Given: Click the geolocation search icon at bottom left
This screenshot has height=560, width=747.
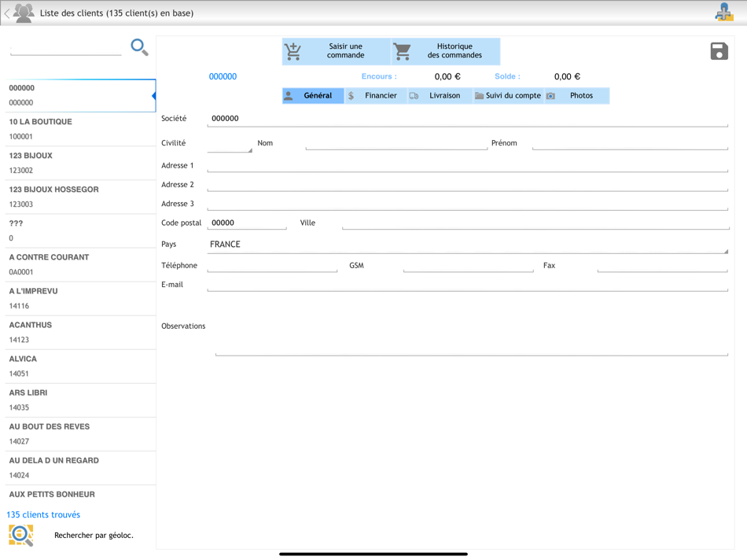Looking at the screenshot, I should (x=20, y=535).
